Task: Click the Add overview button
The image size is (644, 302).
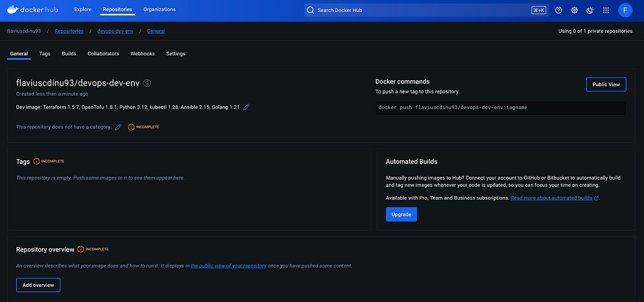Action: (x=38, y=285)
